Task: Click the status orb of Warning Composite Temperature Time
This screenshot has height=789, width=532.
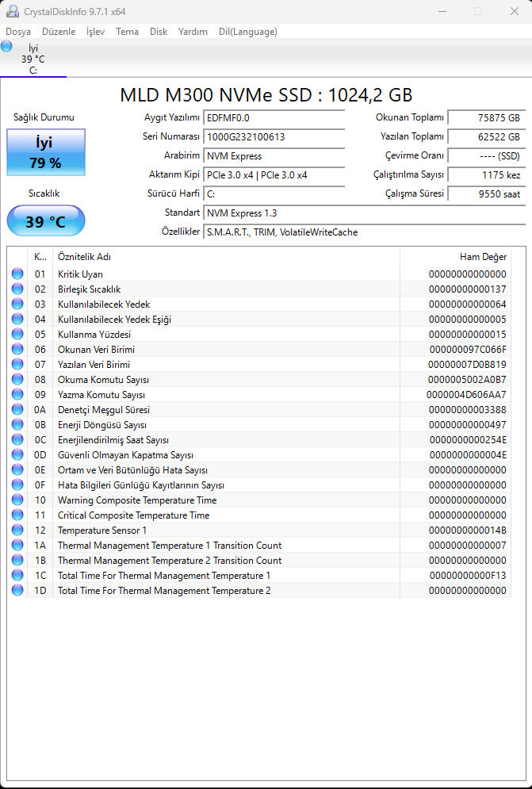Action: [x=17, y=500]
